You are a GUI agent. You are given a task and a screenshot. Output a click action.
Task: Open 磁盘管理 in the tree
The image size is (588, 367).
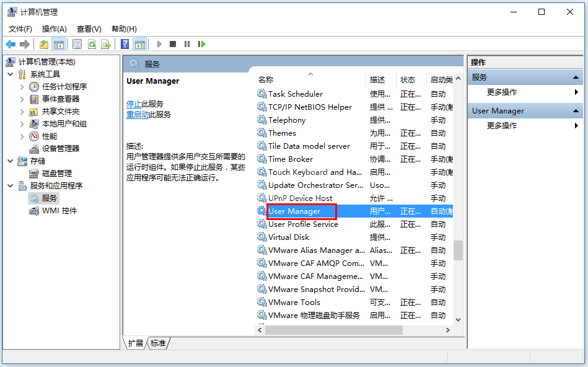tap(56, 174)
